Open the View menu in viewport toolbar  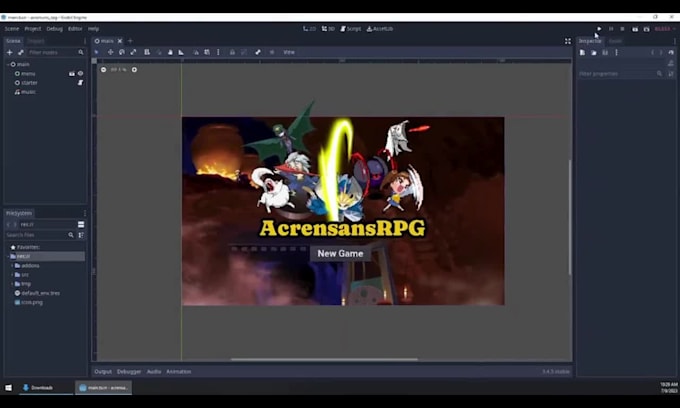[x=289, y=52]
